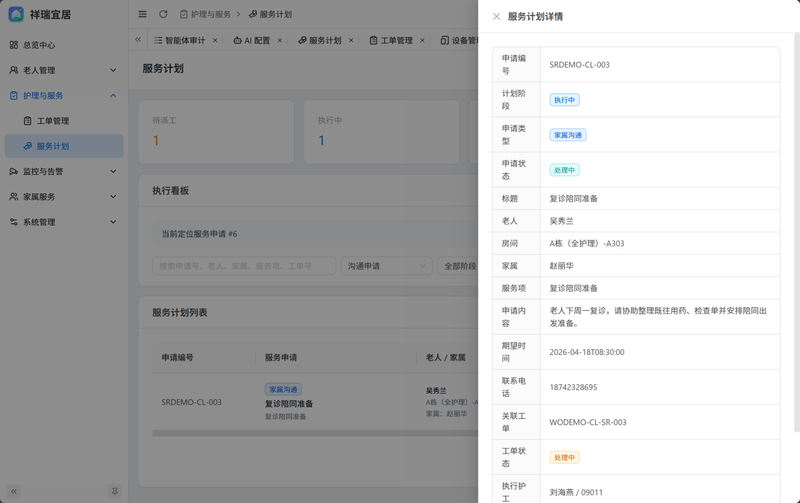This screenshot has width=800, height=503.
Task: Click room value A栋（全护理）-A303
Action: [x=587, y=243]
